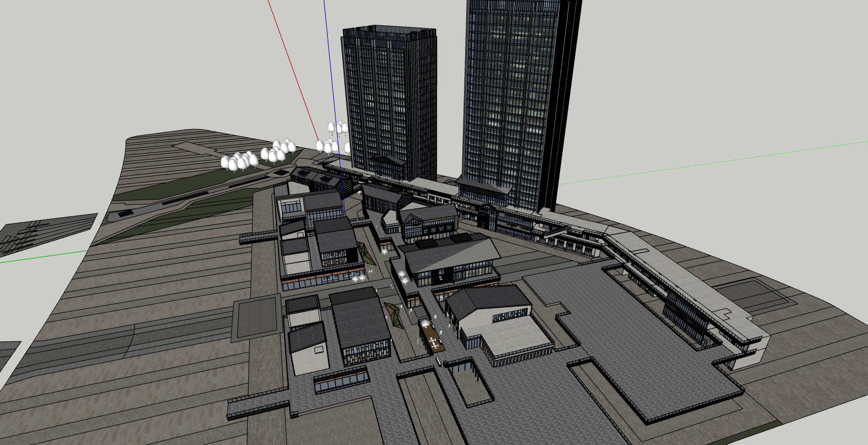Select the leftmost cluster of white trees
Viewport: 868px width, 445px height.
[x=239, y=162]
